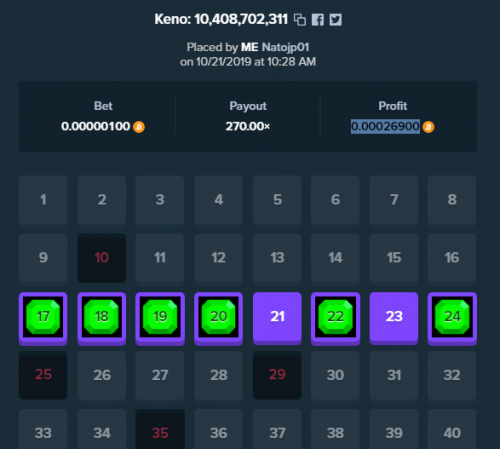Click the bet amount 0.00000100
This screenshot has height=449, width=500.
tap(96, 126)
